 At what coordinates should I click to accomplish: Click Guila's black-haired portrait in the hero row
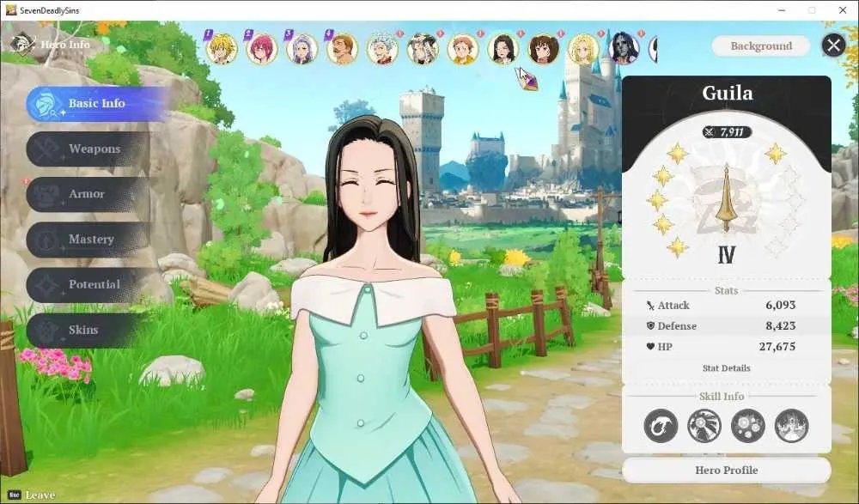pos(503,49)
